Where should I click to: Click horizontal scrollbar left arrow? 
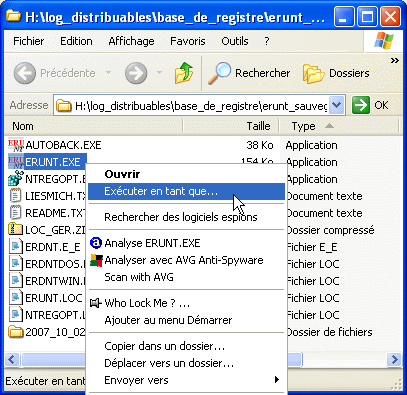pos(12,360)
